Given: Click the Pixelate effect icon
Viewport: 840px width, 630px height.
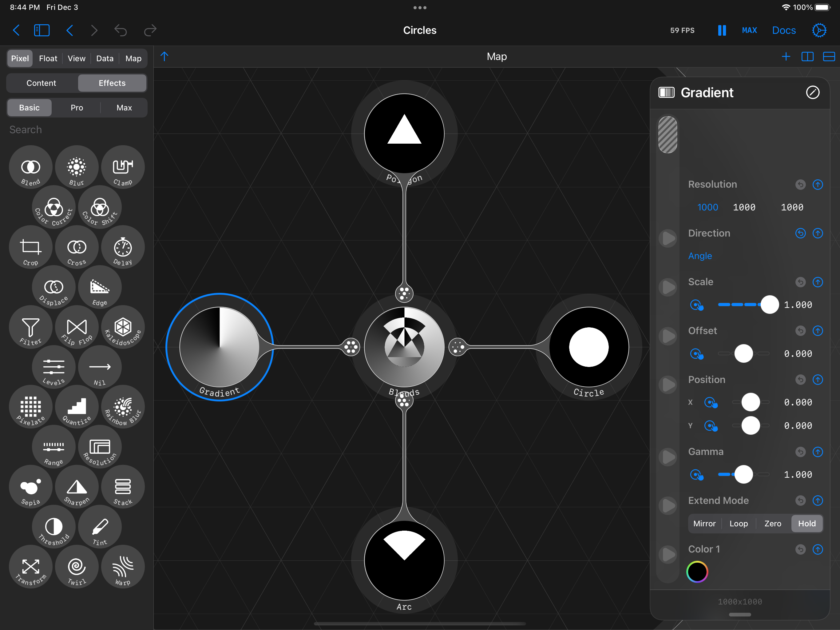Looking at the screenshot, I should point(30,407).
